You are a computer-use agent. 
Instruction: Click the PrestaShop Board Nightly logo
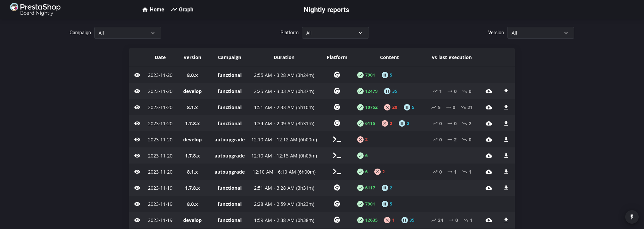pos(35,9)
